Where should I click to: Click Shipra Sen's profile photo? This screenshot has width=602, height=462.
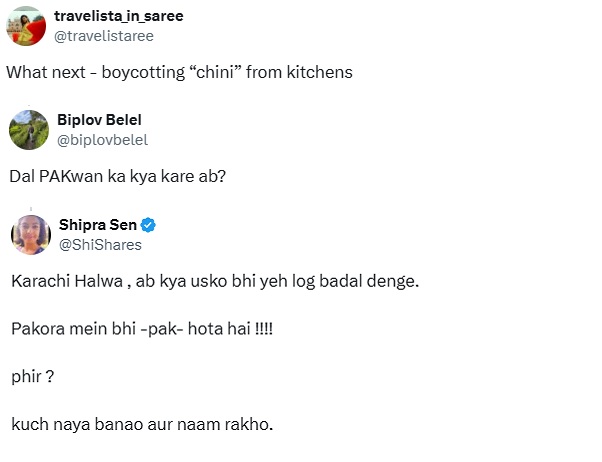click(x=31, y=234)
